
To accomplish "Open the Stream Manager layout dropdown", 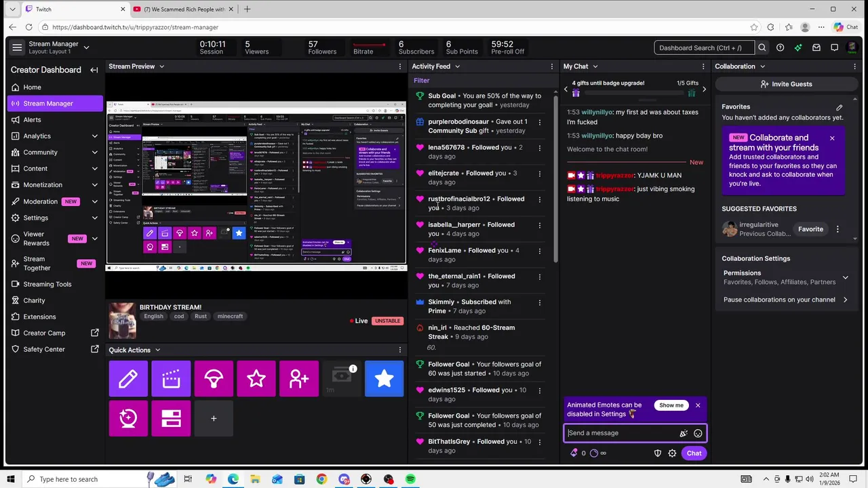I will 86,47.
